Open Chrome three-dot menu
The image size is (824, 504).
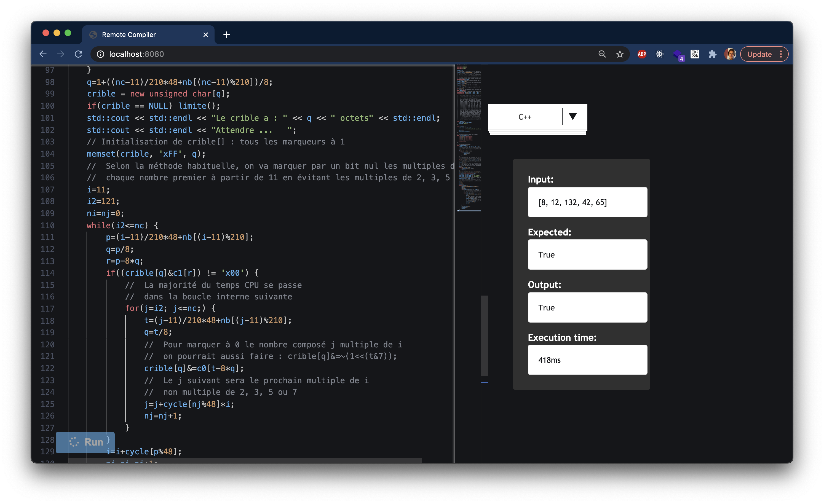point(781,54)
